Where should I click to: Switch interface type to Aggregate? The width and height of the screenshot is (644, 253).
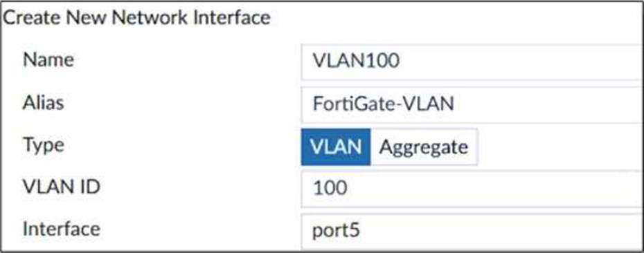pos(423,147)
